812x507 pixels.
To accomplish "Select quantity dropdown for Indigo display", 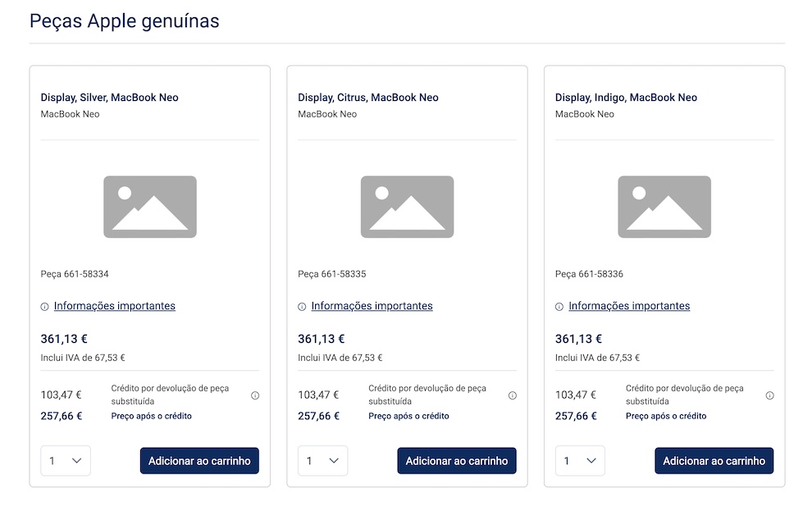I will pyautogui.click(x=581, y=461).
